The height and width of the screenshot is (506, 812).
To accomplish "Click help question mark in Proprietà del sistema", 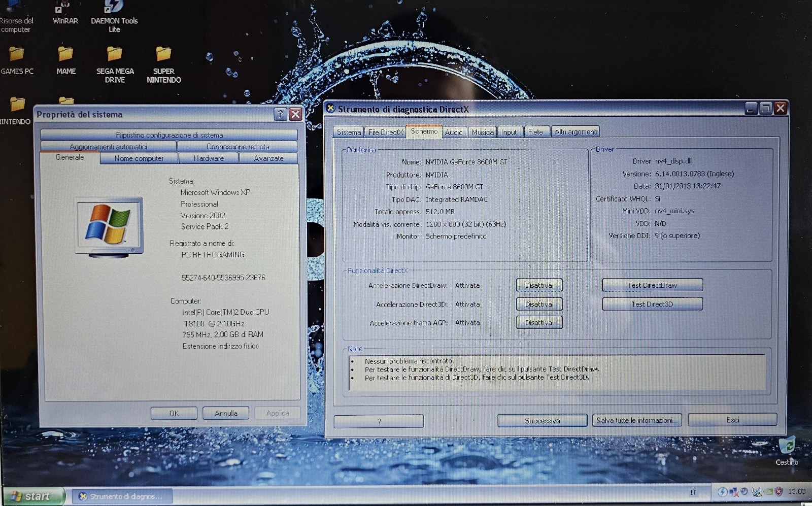I will (280, 114).
